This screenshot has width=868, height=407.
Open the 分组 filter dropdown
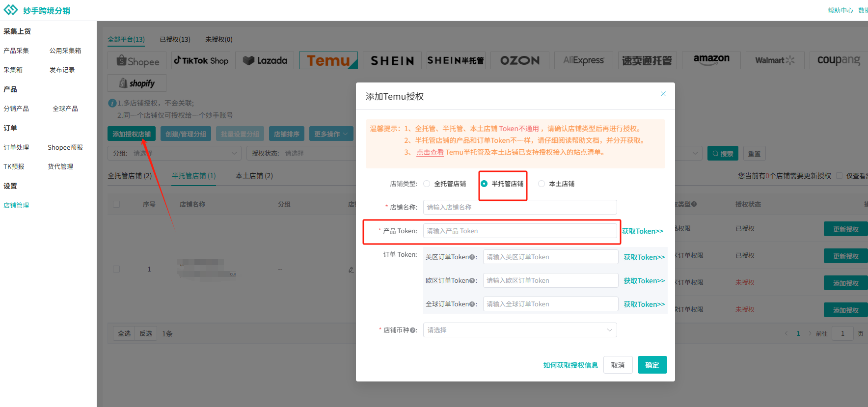pyautogui.click(x=174, y=153)
